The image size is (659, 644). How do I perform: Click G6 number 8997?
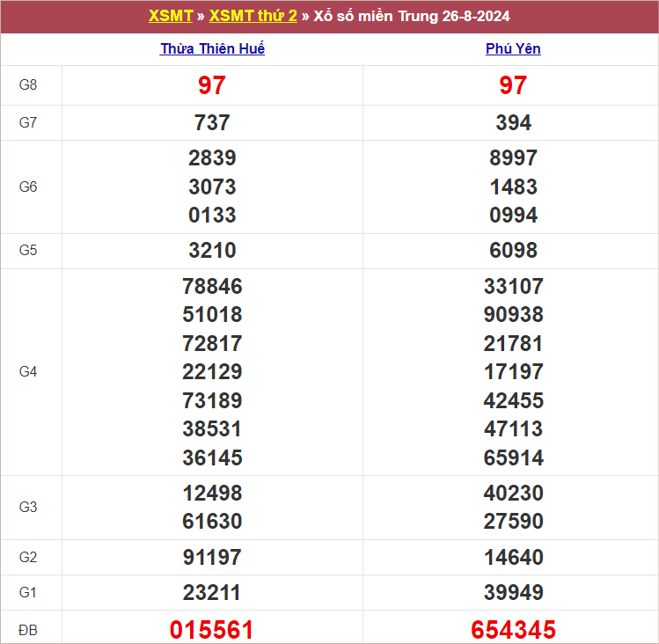[513, 158]
